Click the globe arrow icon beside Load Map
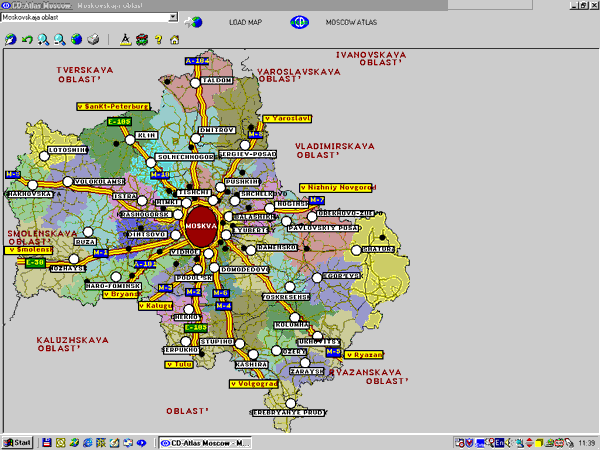The width and height of the screenshot is (600, 450). coord(193,22)
